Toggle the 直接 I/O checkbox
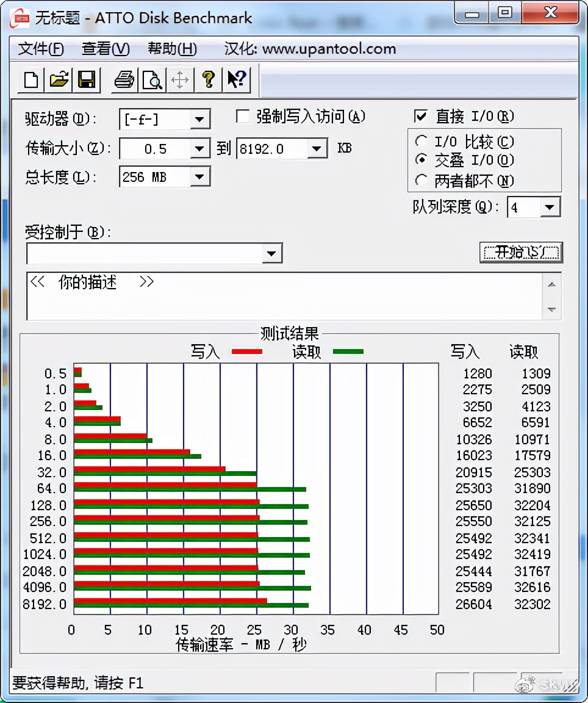Viewport: 588px width, 703px height. coord(420,116)
